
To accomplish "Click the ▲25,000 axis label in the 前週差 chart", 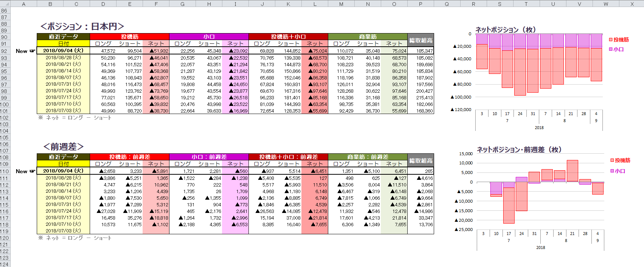I will [464, 229].
